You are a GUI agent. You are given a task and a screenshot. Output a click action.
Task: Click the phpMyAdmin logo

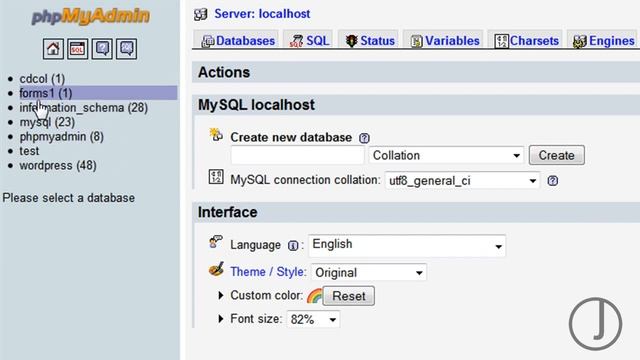pos(91,16)
